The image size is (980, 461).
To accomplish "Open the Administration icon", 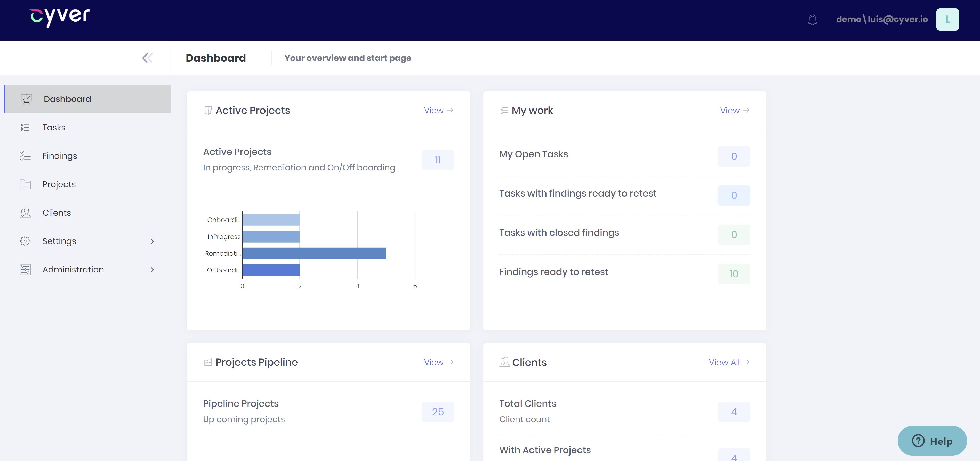I will pyautogui.click(x=26, y=269).
